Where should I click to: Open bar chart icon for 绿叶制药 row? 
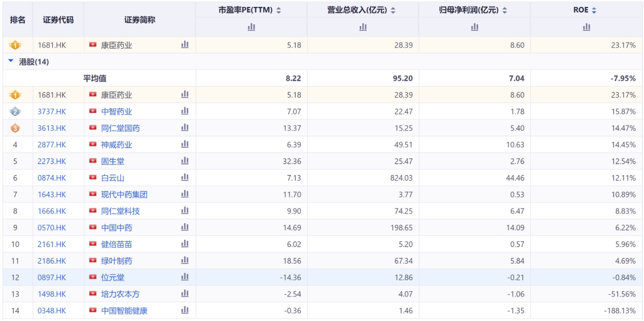185,261
